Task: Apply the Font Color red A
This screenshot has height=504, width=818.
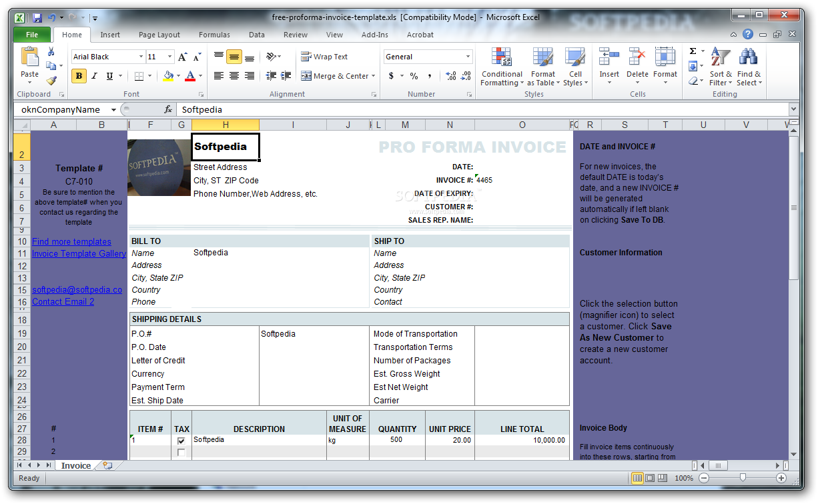Action: click(190, 76)
